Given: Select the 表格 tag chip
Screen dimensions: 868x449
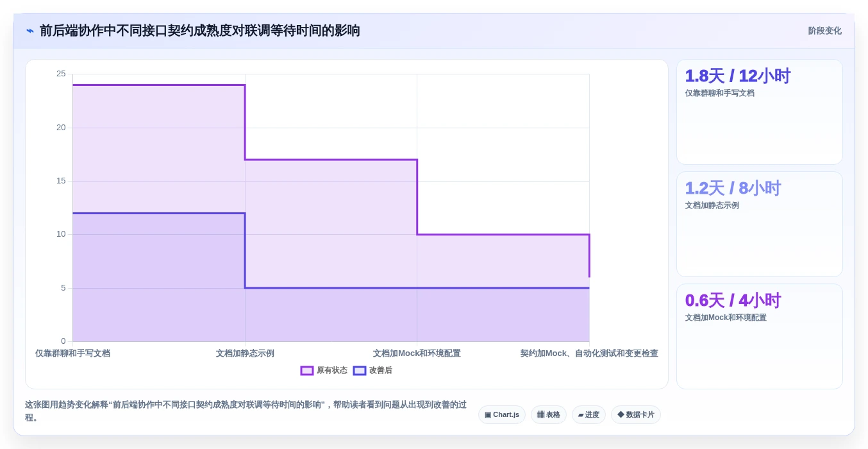Looking at the screenshot, I should point(549,415).
